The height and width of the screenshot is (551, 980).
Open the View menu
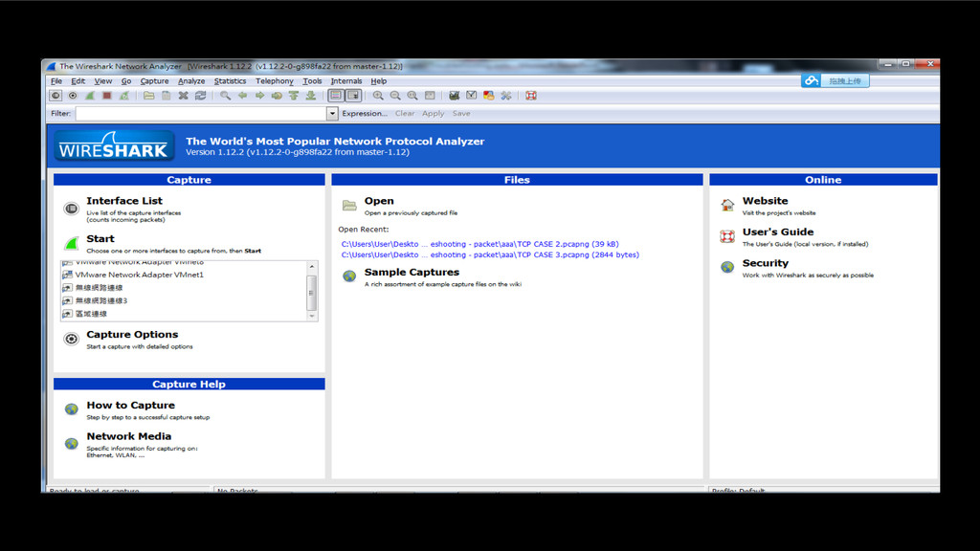[x=103, y=81]
